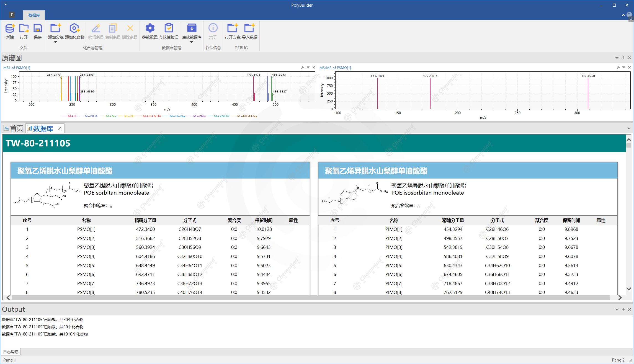Toggle M+H+NH4 legend series
Viewport: 634px width, 364px height.
149,116
